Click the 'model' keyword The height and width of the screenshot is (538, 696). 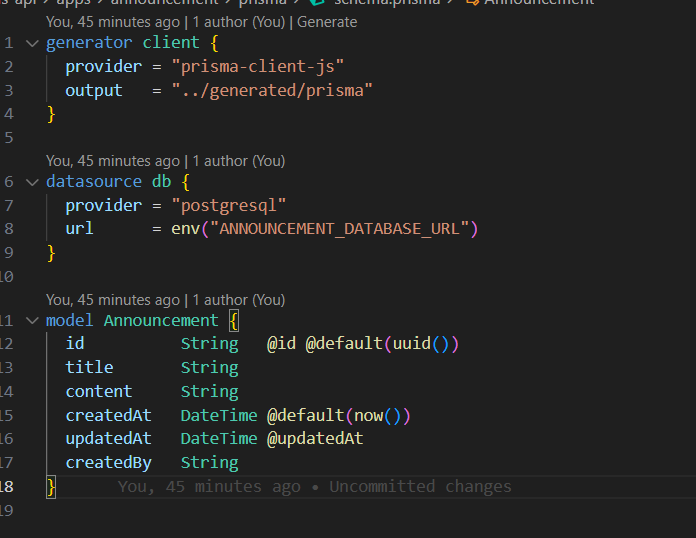point(69,320)
